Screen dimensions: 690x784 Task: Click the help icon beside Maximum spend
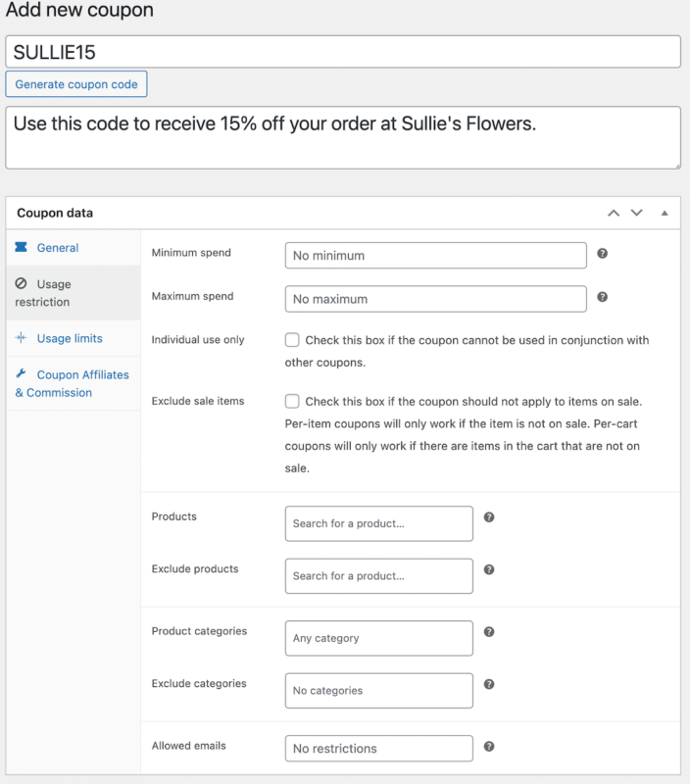coord(602,297)
